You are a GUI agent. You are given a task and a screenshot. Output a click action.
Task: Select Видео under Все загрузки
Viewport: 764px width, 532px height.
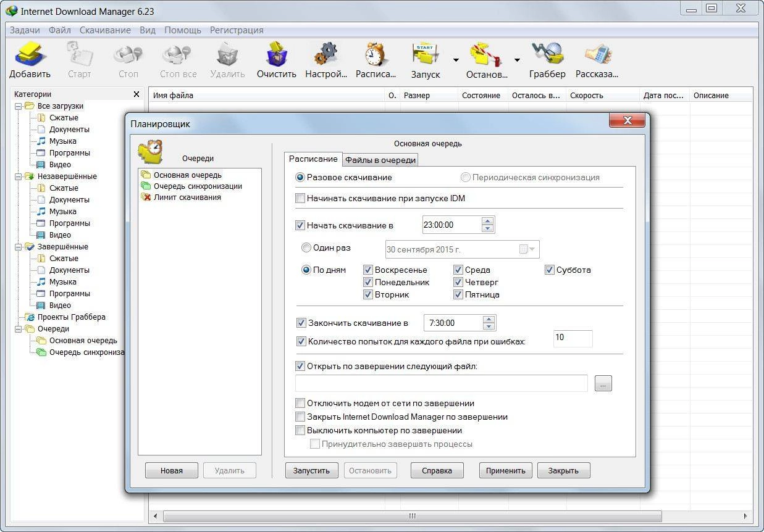pyautogui.click(x=60, y=165)
